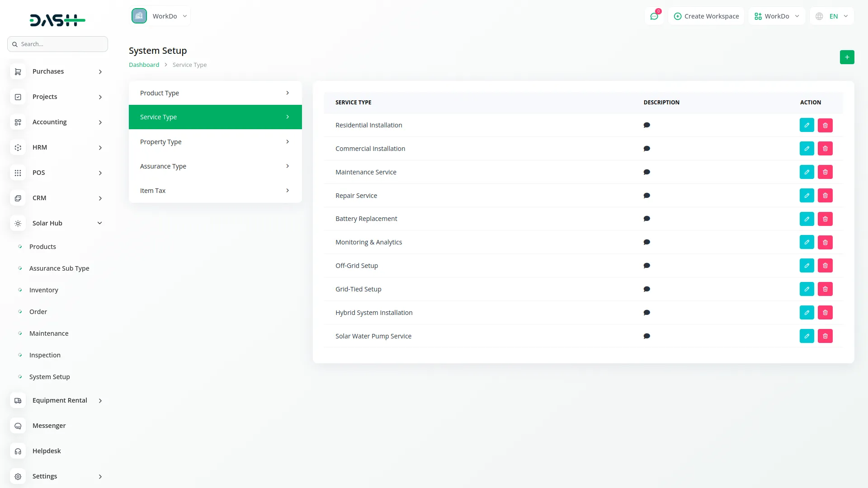Show description for Off-Grid Setup

point(646,266)
